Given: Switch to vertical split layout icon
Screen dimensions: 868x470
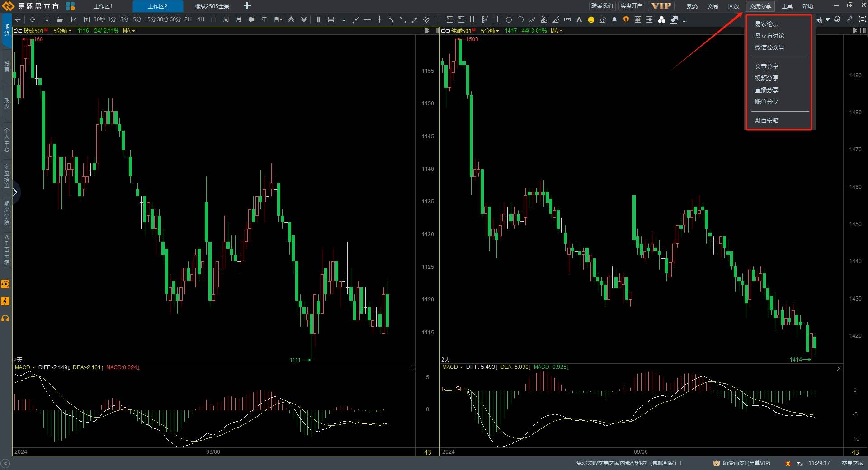Looking at the screenshot, I should 318,19.
